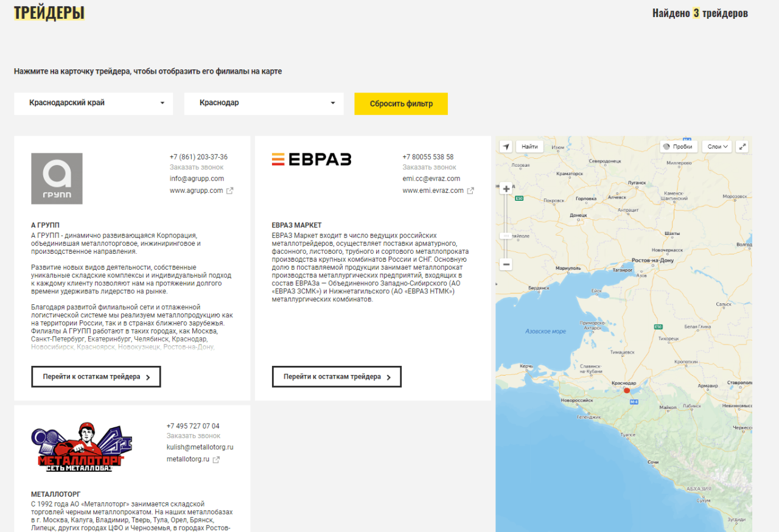The image size is (779, 532).
Task: Email emi.cc@evraz.com
Action: [x=431, y=179]
